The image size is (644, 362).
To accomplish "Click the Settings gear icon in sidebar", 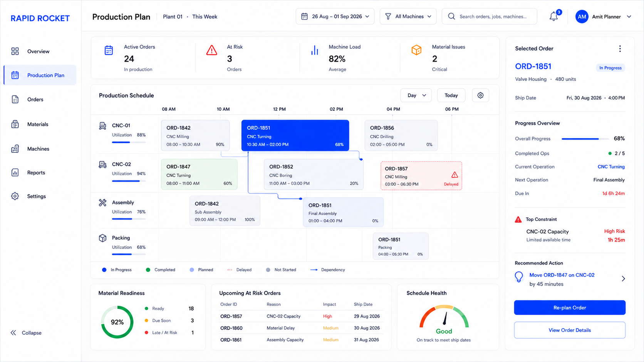I will pos(15,196).
